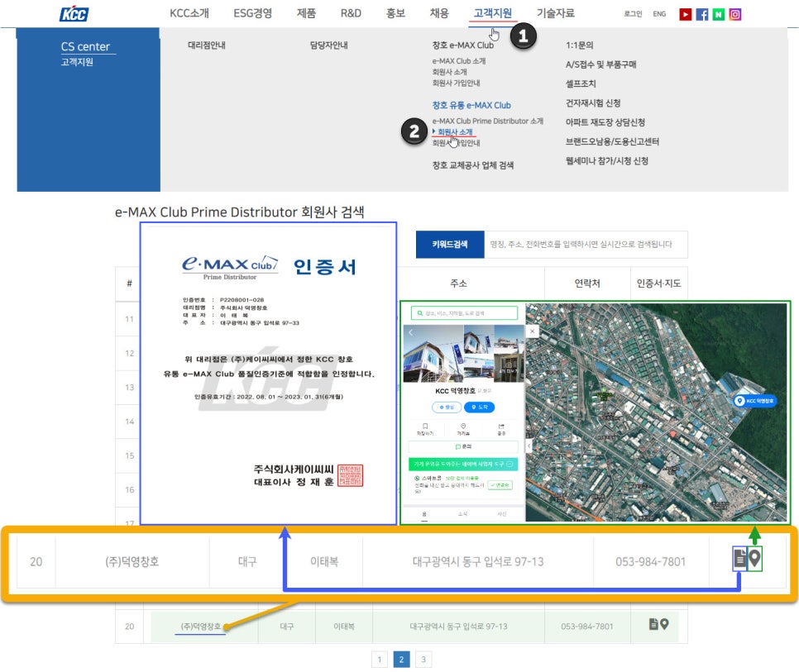799x672 pixels.
Task: Open 창호 교체공사 업체 검색 link
Action: [473, 165]
